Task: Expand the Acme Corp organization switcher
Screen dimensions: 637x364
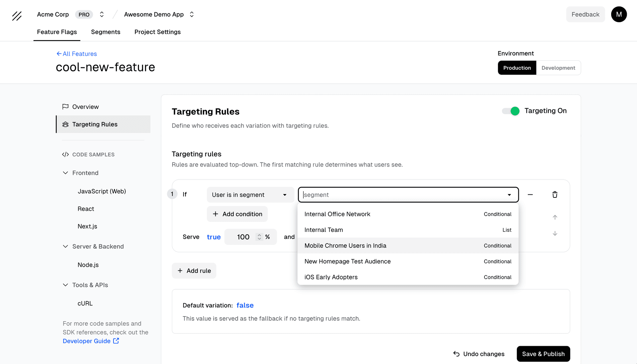Action: point(102,14)
